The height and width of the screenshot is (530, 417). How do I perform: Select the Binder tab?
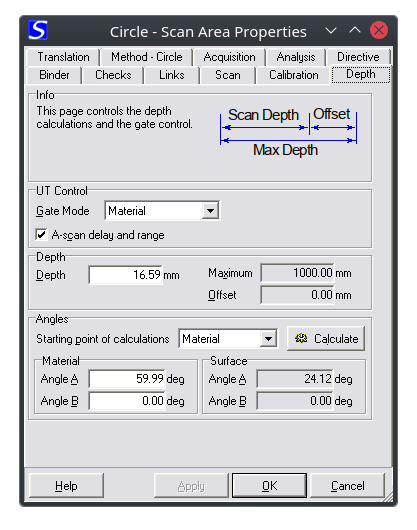[x=54, y=75]
